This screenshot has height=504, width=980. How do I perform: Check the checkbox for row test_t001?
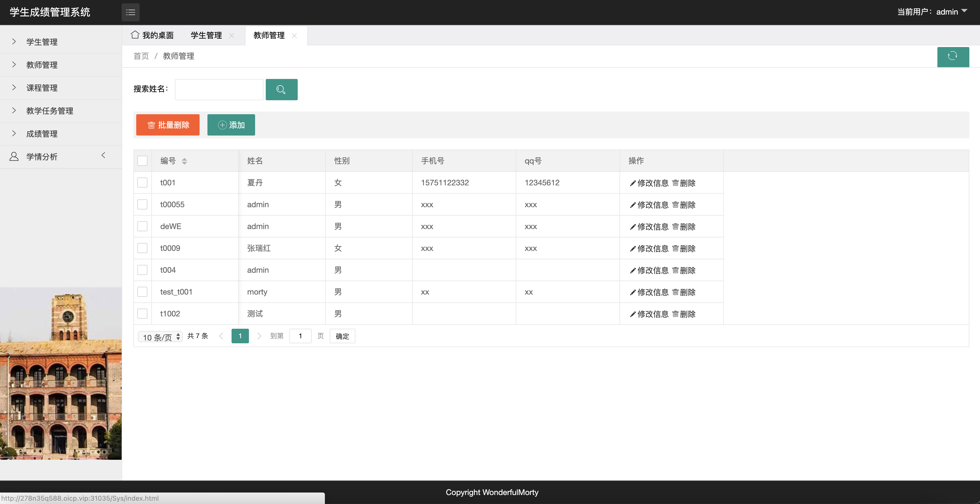click(x=142, y=292)
